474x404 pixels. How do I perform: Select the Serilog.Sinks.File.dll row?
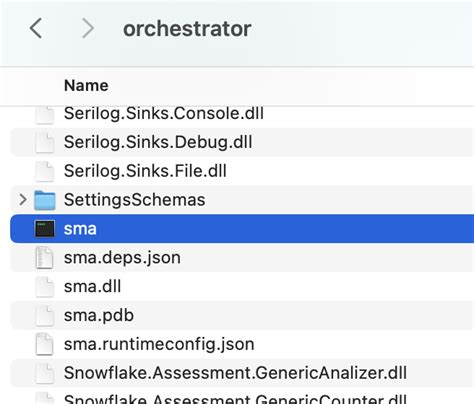click(x=242, y=171)
